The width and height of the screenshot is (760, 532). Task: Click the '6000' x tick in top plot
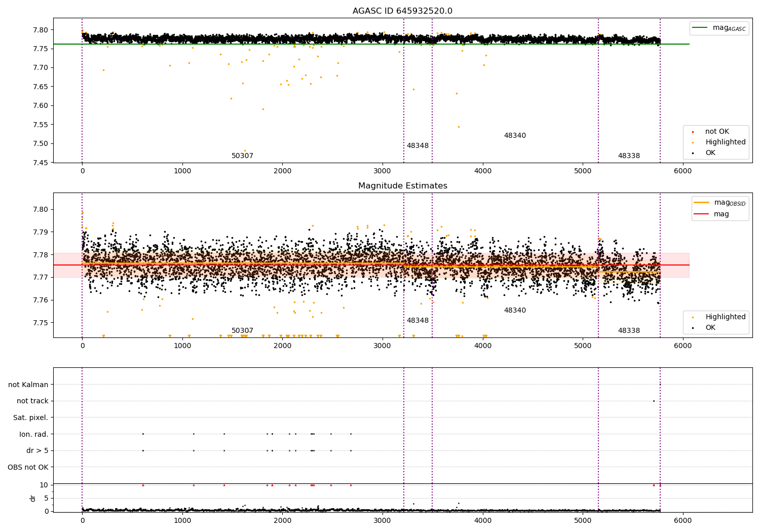click(682, 171)
